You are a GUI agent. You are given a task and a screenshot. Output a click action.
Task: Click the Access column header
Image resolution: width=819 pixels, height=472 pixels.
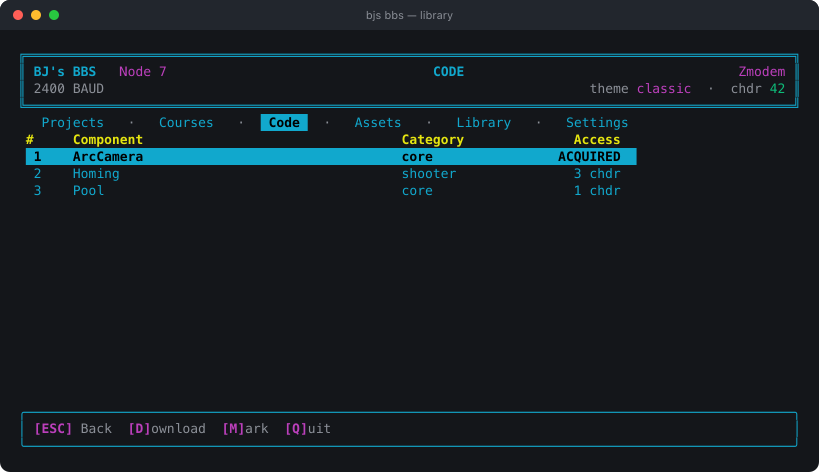click(597, 140)
